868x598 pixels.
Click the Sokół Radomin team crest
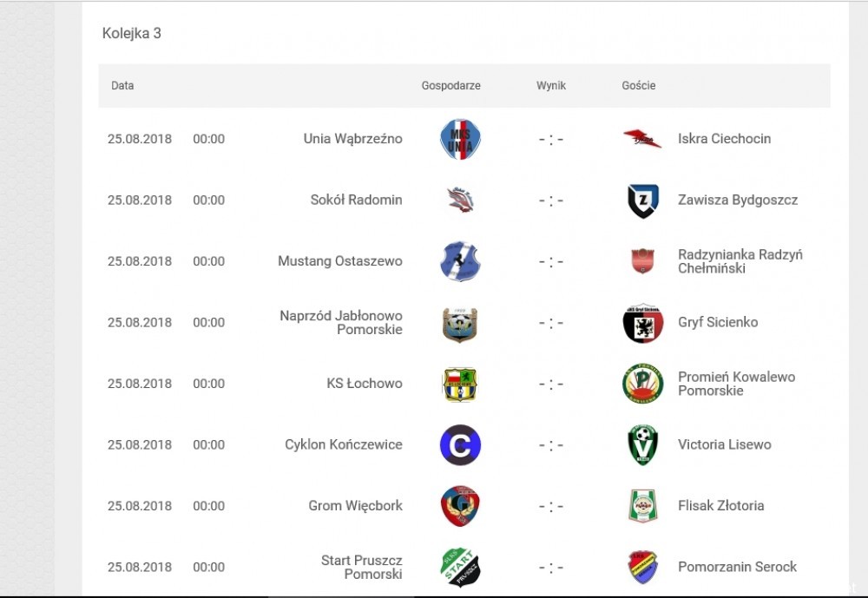point(461,200)
